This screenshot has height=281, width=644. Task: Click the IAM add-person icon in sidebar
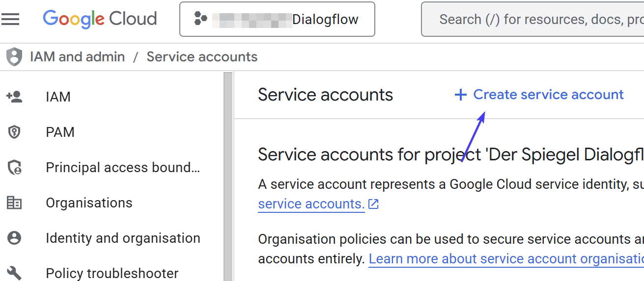[14, 97]
